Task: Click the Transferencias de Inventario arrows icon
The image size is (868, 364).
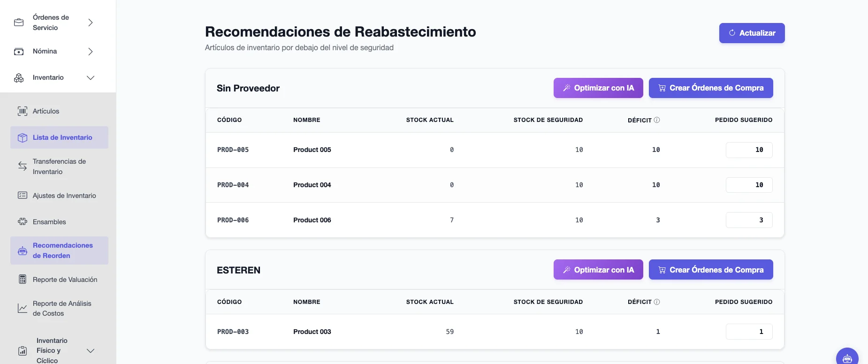Action: pos(23,166)
